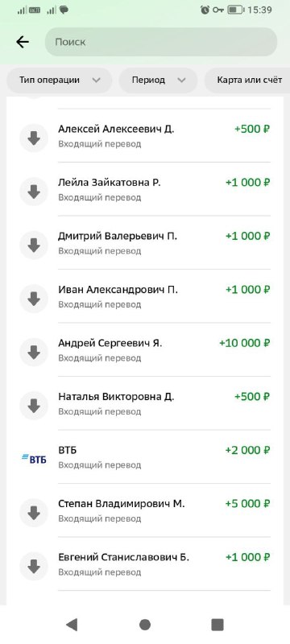This screenshot has height=644, width=290.
Task: Tap the arrow icon beside Степан Владимирович М.
Action: pos(34,513)
